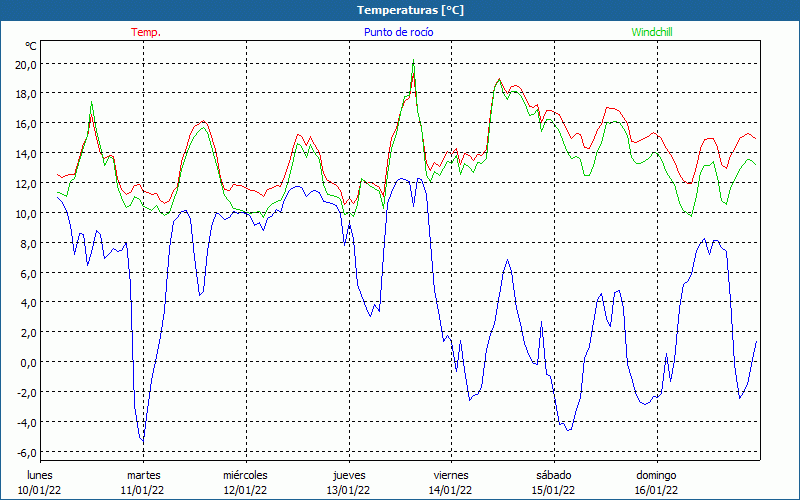The image size is (800, 500).
Task: Click the 15/01/22 date label
Action: pyautogui.click(x=554, y=490)
